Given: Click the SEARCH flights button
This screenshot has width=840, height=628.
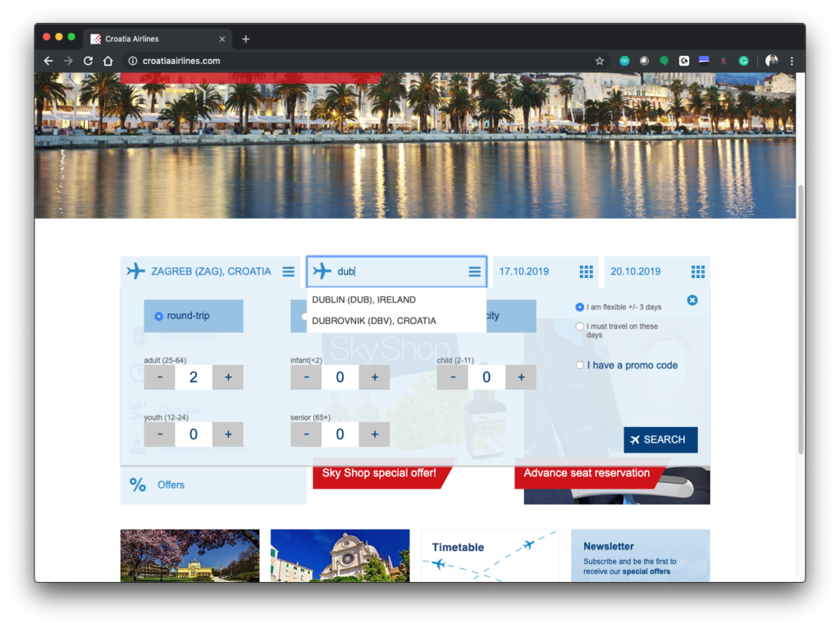Looking at the screenshot, I should point(660,439).
